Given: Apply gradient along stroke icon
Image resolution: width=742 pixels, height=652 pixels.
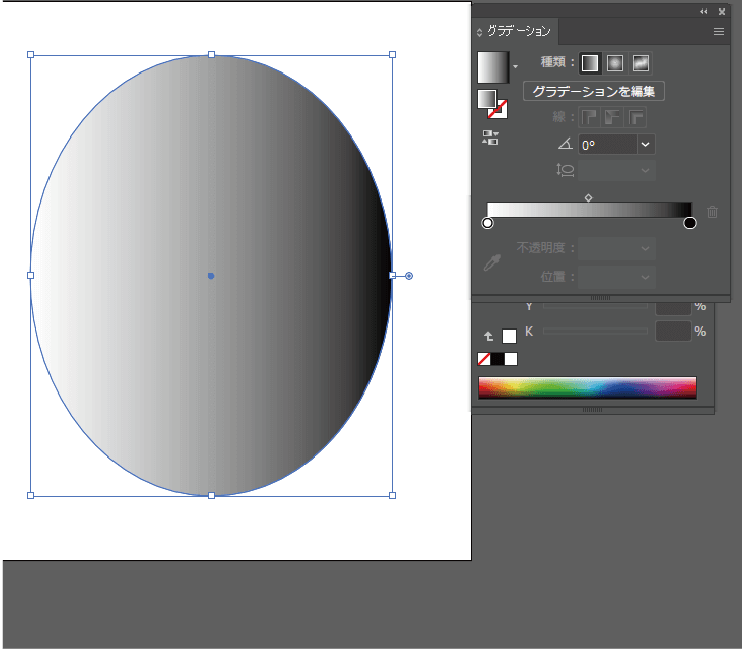Looking at the screenshot, I should [x=612, y=117].
